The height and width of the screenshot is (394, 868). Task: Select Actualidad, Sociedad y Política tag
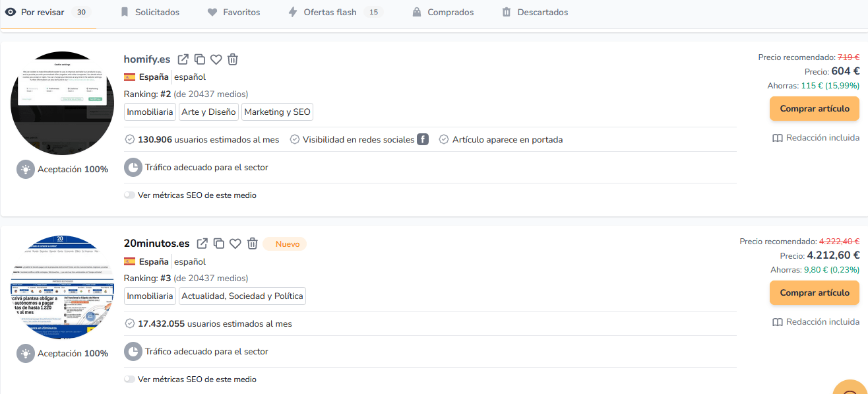coord(242,296)
